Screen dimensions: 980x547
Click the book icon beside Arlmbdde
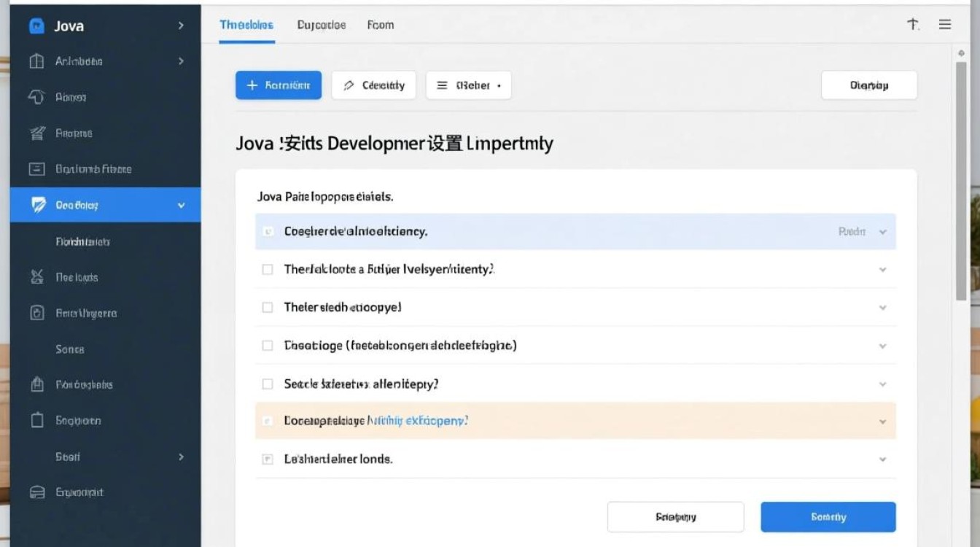click(x=36, y=61)
